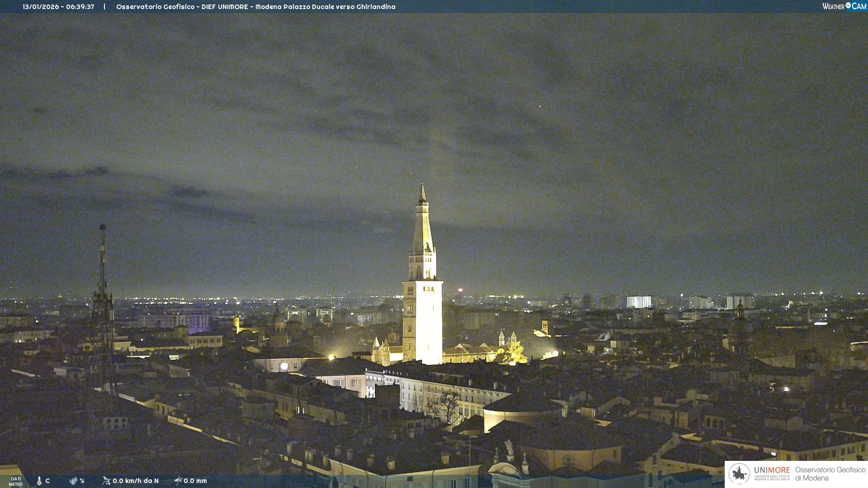Click the % humidity unit label
This screenshot has width=868, height=488.
82,481
